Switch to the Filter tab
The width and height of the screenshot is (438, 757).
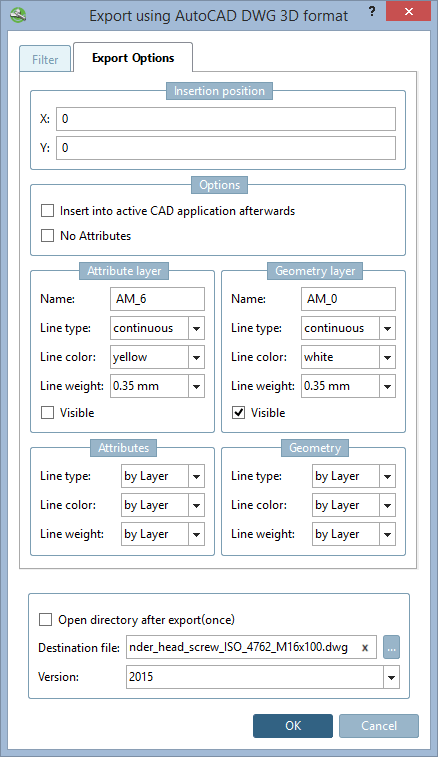pos(45,59)
